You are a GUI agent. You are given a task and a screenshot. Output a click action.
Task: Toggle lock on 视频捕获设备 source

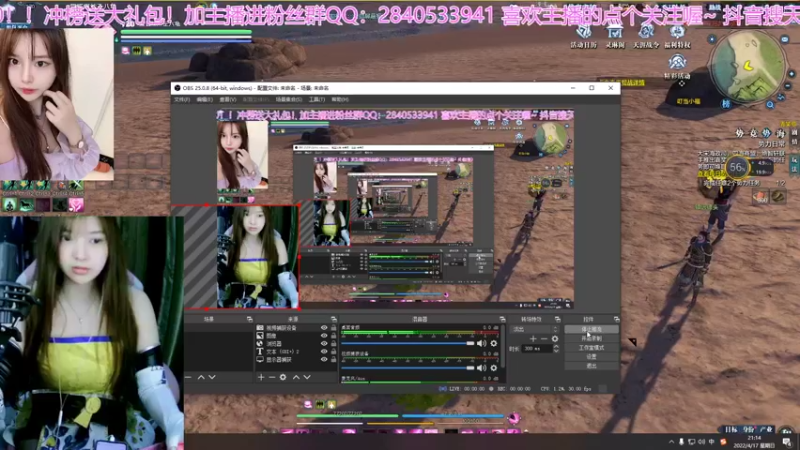pyautogui.click(x=334, y=328)
